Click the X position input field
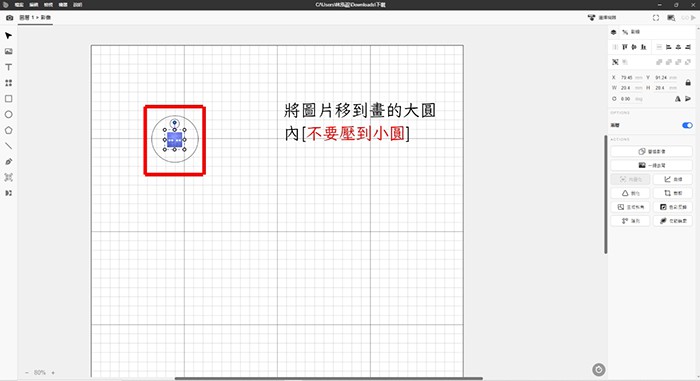 pos(631,78)
